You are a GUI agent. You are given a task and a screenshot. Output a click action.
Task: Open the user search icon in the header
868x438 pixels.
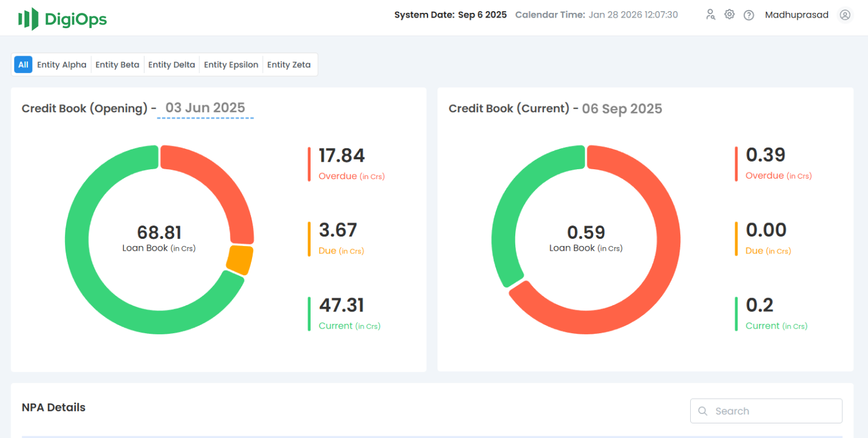pos(710,14)
